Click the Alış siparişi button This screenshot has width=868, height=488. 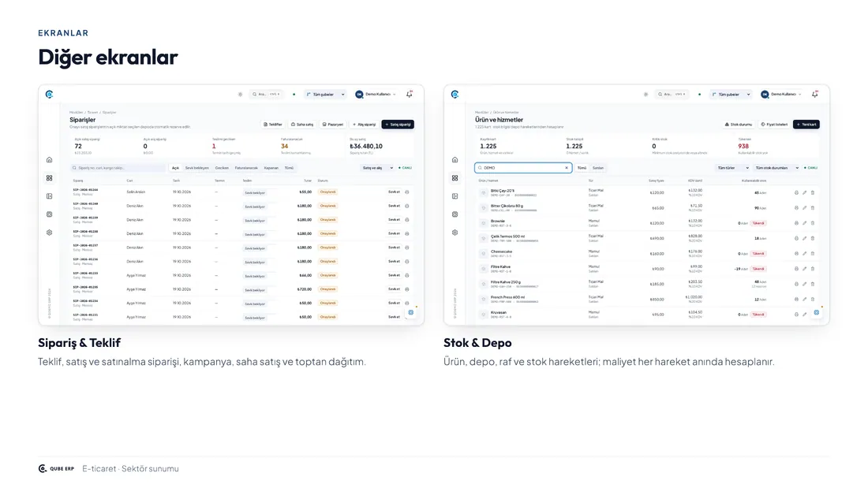click(x=365, y=125)
